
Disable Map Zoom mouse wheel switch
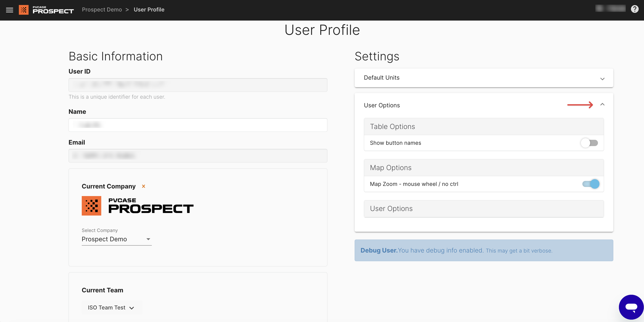point(591,184)
